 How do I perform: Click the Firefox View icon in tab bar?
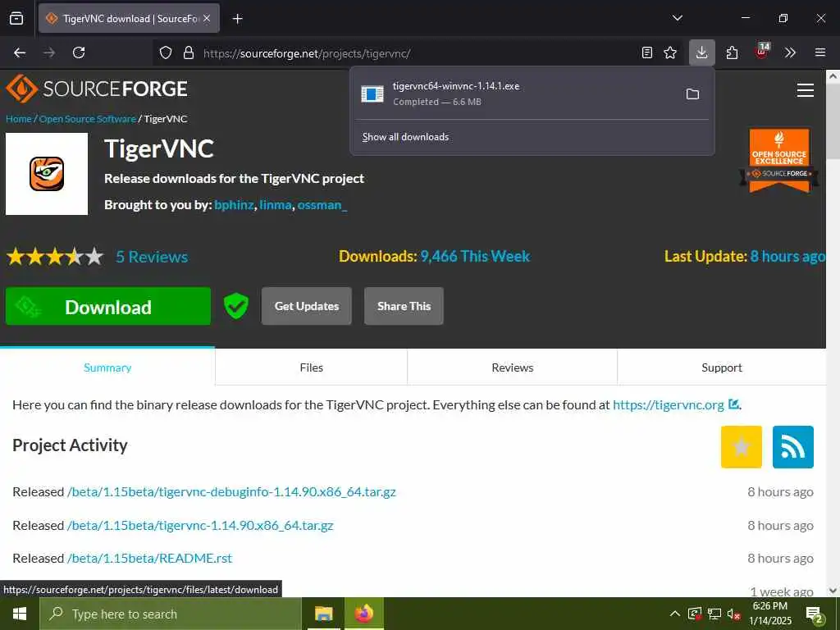pyautogui.click(x=16, y=18)
